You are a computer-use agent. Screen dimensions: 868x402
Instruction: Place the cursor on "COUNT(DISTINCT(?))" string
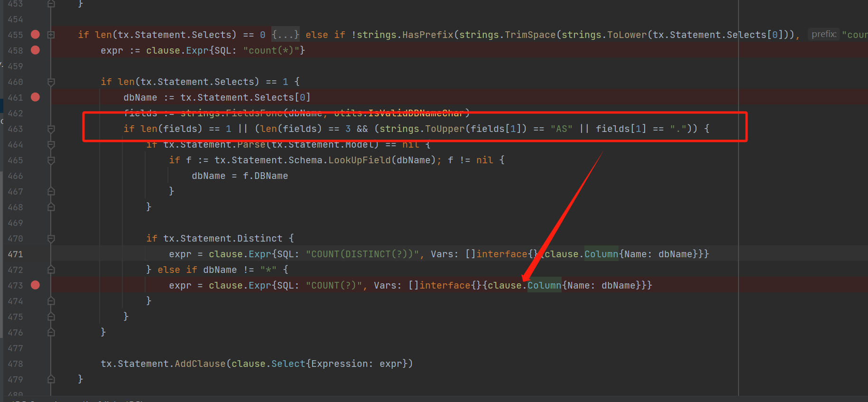tap(362, 254)
